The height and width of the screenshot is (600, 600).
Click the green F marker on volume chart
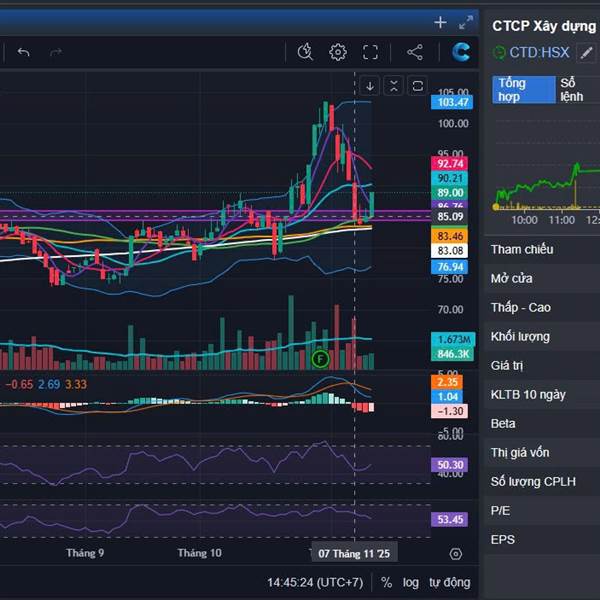[x=320, y=358]
